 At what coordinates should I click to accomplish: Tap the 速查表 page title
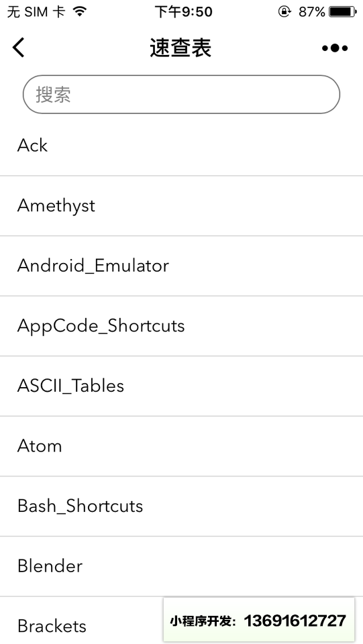(180, 48)
